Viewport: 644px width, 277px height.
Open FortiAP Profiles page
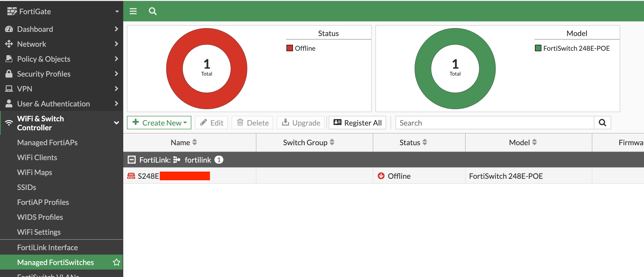pyautogui.click(x=43, y=202)
